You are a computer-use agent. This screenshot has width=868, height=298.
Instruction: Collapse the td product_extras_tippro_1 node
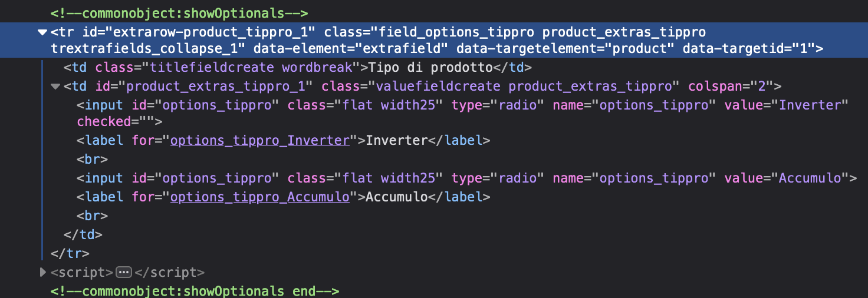[55, 87]
